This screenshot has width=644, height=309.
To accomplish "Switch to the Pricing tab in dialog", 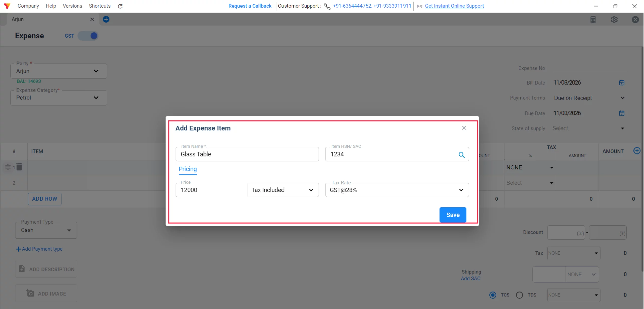I will tap(187, 169).
